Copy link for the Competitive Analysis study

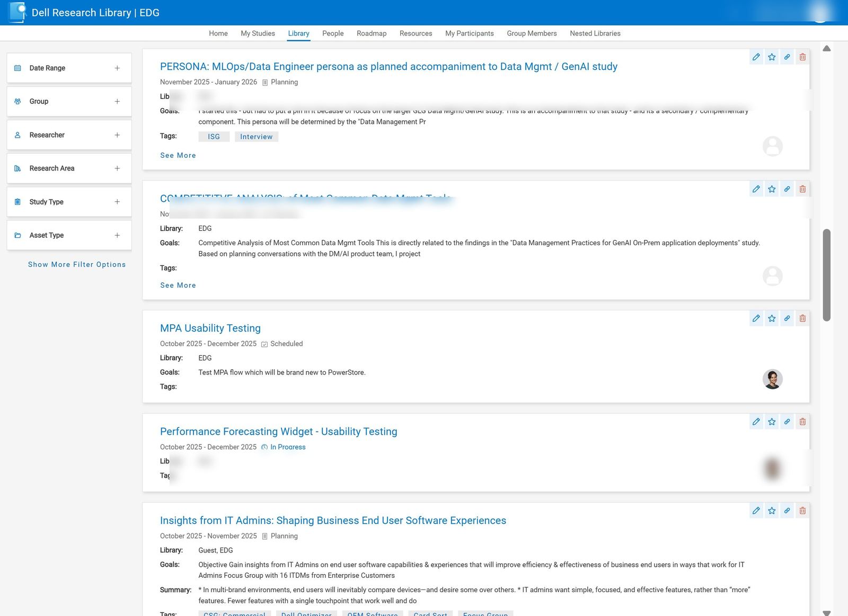(787, 189)
